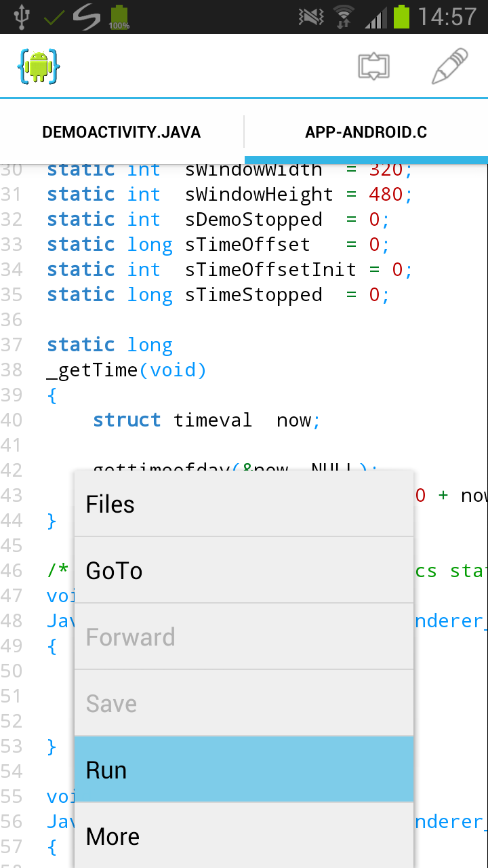The image size is (488, 868).
Task: Tap line number 36 in gutter
Action: click(12, 320)
